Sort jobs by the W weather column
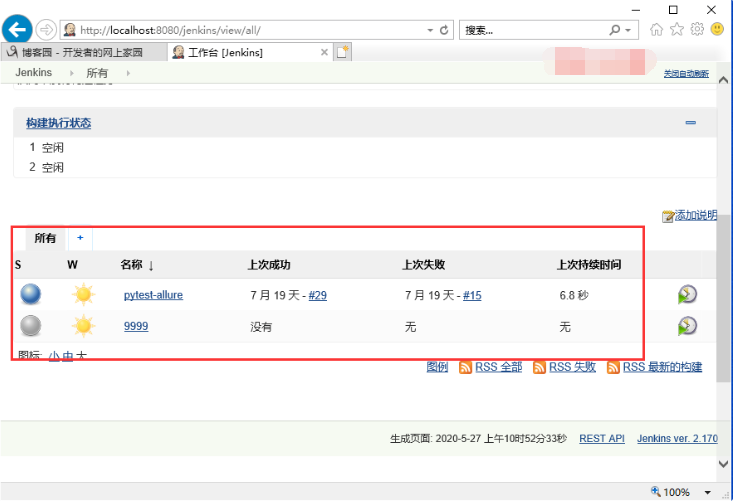Screen dimensions: 733x501 pyautogui.click(x=72, y=265)
